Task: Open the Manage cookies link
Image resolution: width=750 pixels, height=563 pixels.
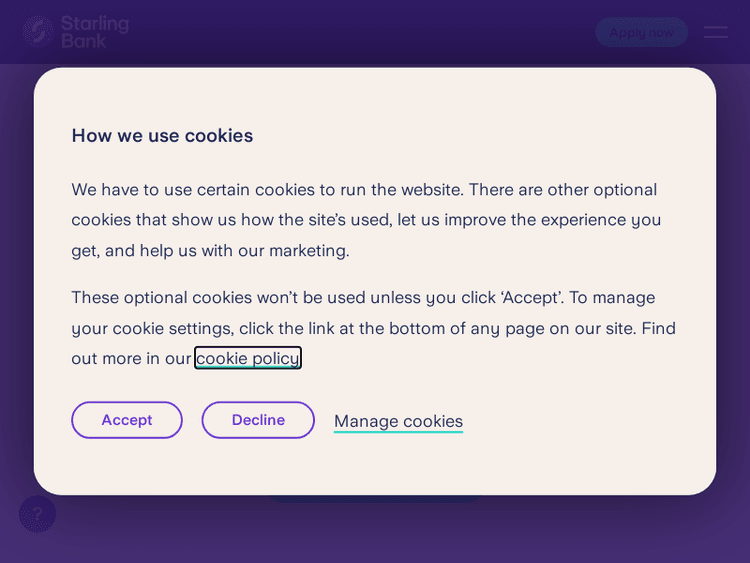Action: [x=398, y=421]
